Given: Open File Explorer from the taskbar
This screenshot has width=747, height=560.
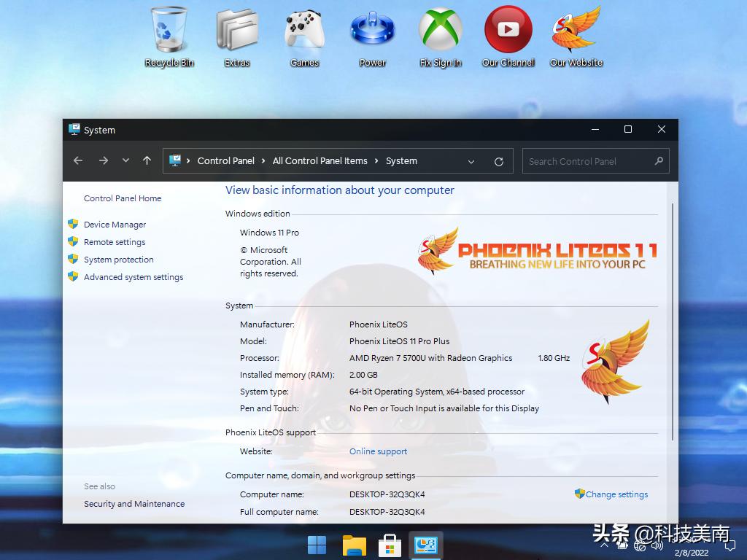Looking at the screenshot, I should pos(354,545).
